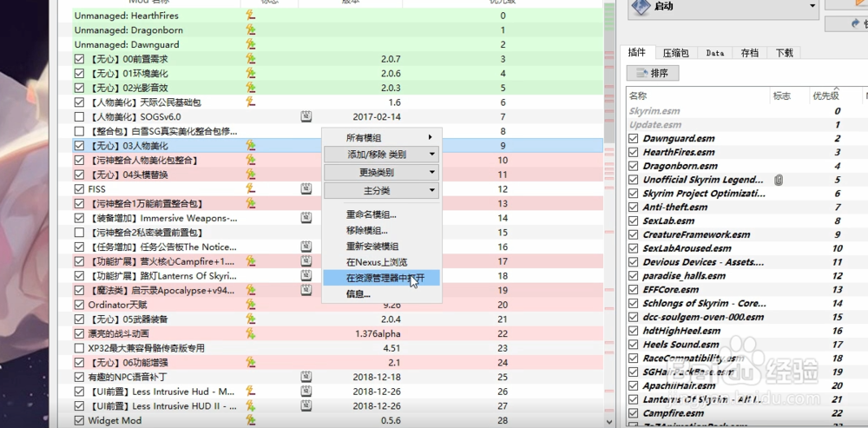The image size is (868, 428).
Task: Expand the 所有模组 submenu
Action: pyautogui.click(x=381, y=137)
